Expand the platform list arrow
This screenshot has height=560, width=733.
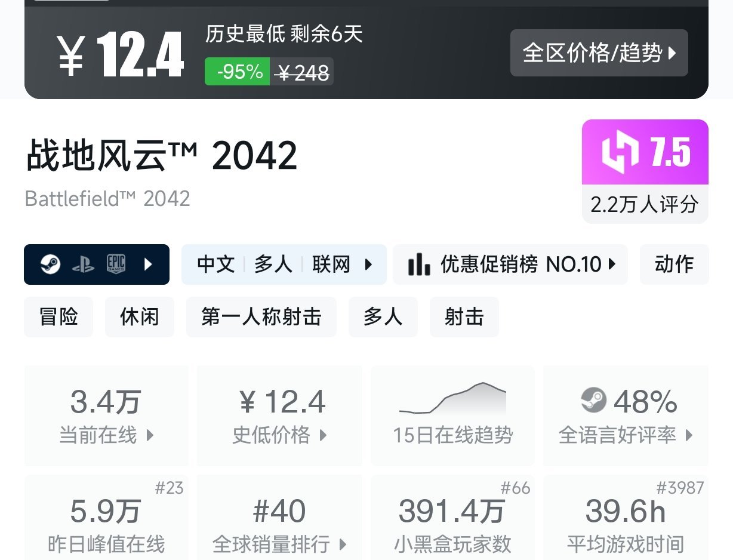(x=149, y=264)
